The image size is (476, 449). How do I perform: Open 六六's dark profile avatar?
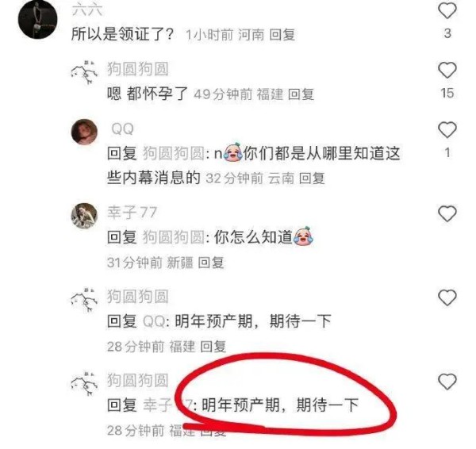point(37,20)
